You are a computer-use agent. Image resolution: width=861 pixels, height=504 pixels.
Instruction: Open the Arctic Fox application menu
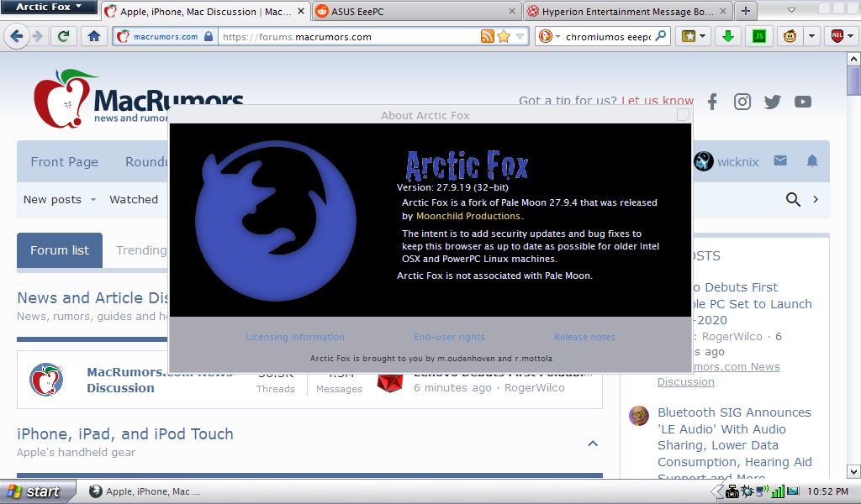tap(48, 7)
